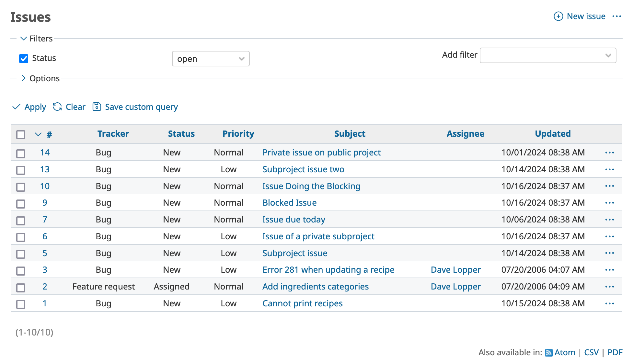Select all issues with the header checkbox

pyautogui.click(x=21, y=134)
